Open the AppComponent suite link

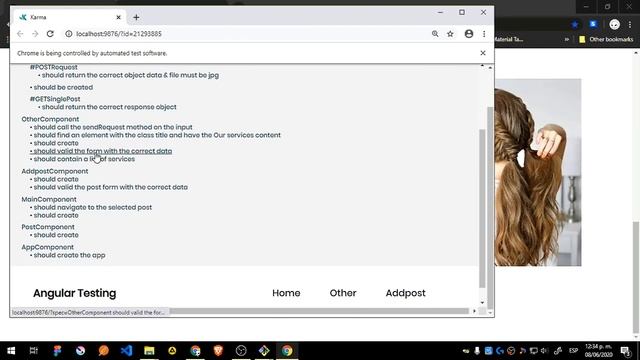[48, 247]
